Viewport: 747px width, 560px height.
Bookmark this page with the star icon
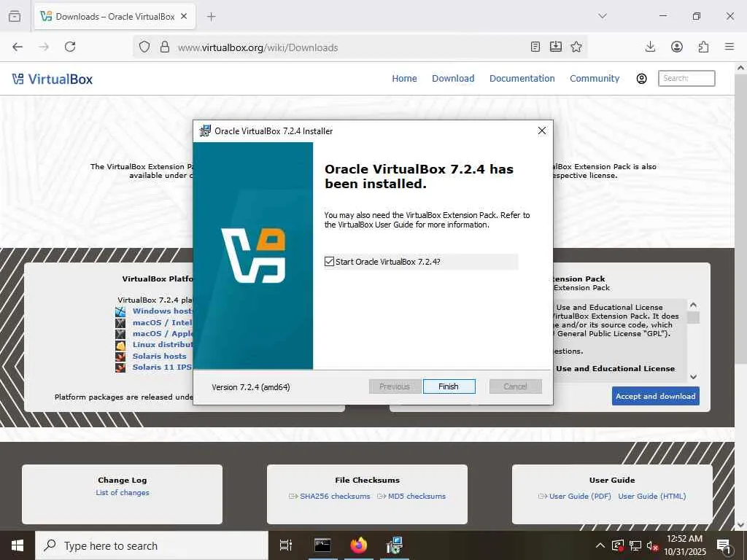tap(576, 47)
